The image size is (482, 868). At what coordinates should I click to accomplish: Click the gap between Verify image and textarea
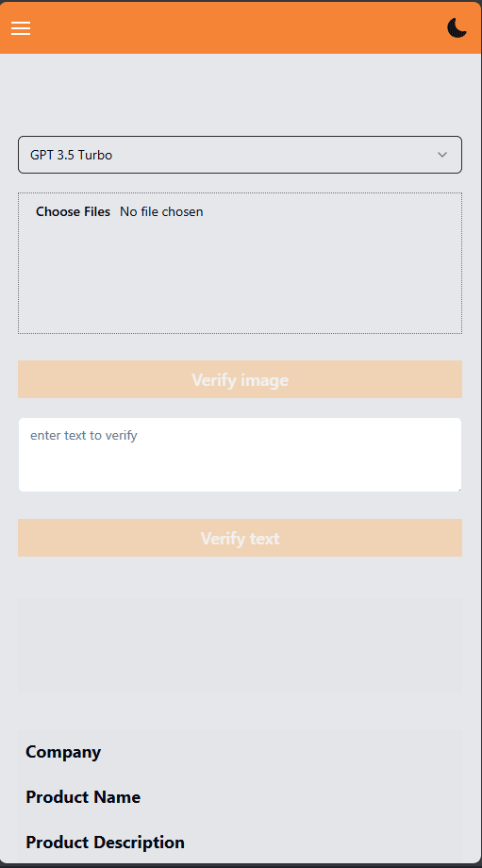coord(240,408)
